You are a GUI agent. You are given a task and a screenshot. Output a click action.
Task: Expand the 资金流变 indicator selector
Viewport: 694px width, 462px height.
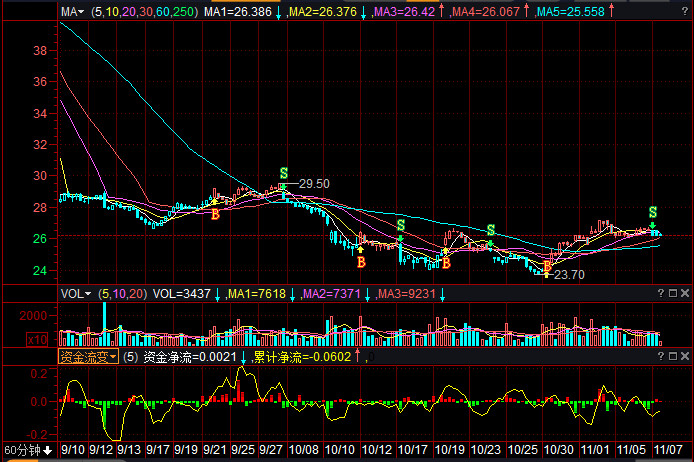[88, 356]
